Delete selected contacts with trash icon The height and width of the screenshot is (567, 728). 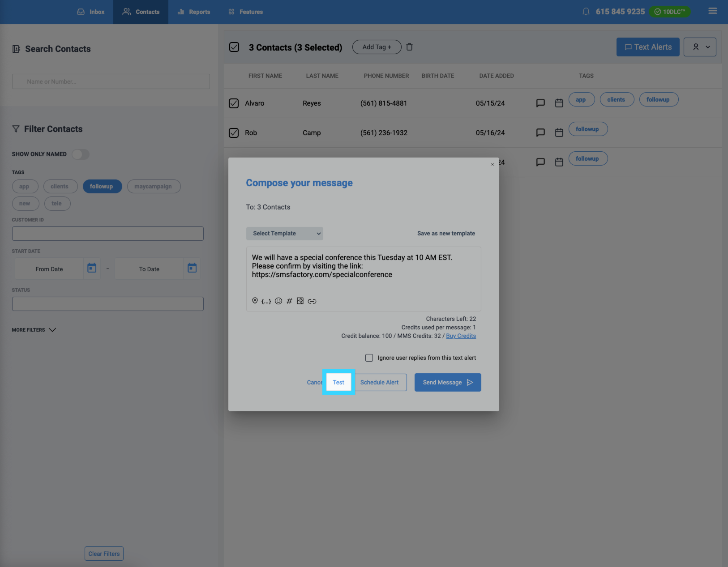409,47
